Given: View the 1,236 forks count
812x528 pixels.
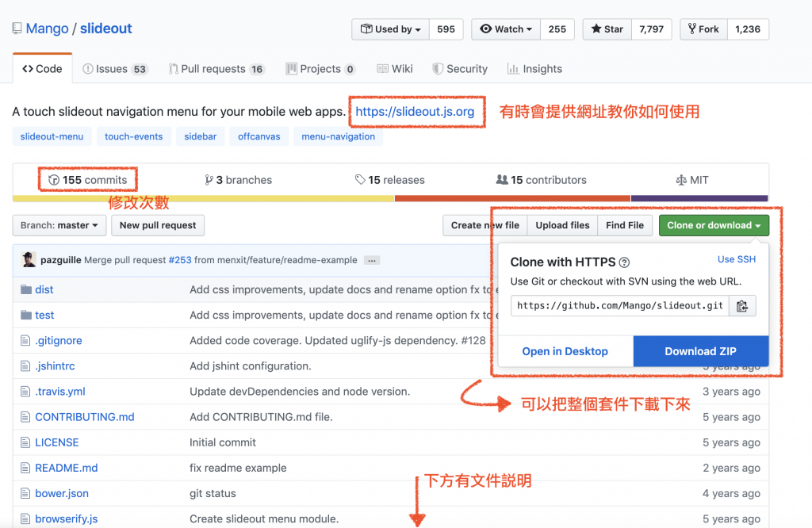Looking at the screenshot, I should tap(748, 29).
